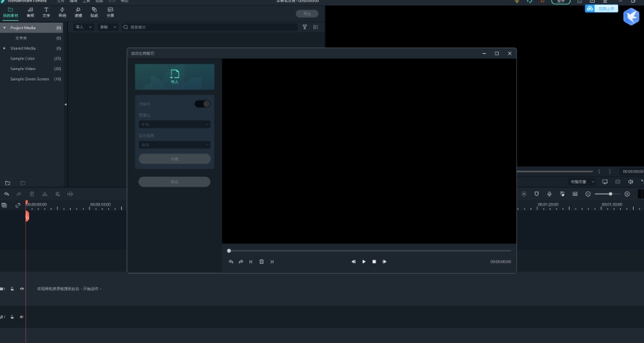Viewport: 644px width, 343px height.
Task: Collapse the media panel with side arrow
Action: click(x=65, y=104)
